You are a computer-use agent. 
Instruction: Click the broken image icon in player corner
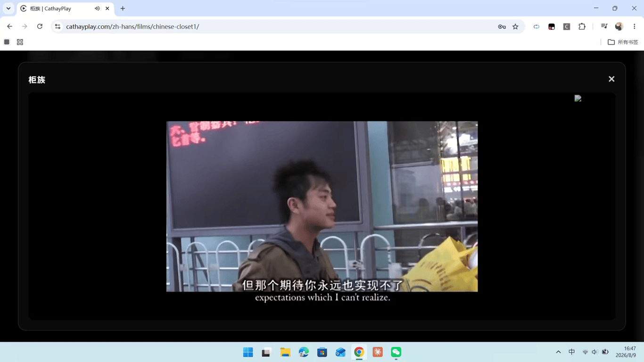pos(578,98)
